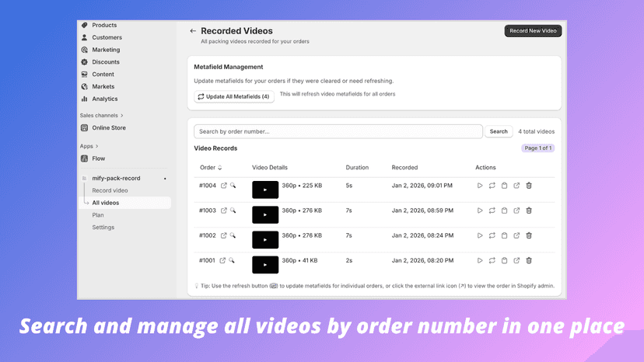Open Record video under mify-pack-record

pyautogui.click(x=110, y=190)
